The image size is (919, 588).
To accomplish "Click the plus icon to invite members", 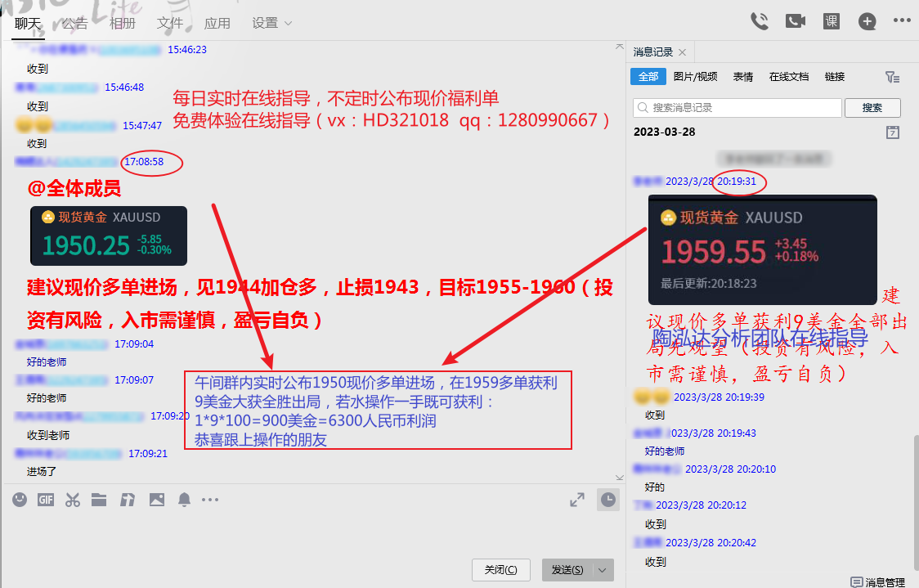I will [867, 22].
